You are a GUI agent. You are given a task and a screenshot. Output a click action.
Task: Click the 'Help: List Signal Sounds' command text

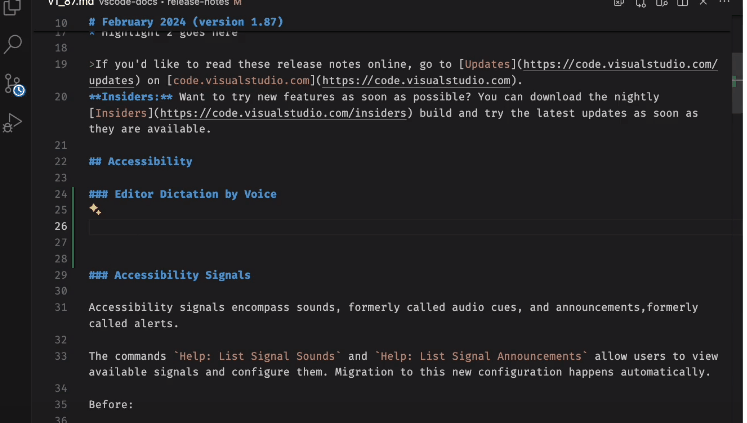click(260, 356)
